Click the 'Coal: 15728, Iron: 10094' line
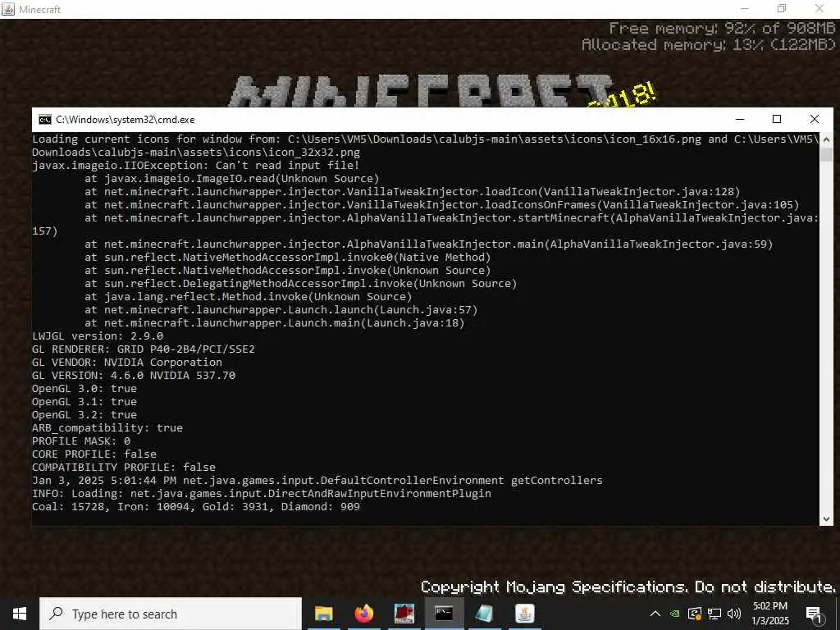This screenshot has width=840, height=630. 196,507
